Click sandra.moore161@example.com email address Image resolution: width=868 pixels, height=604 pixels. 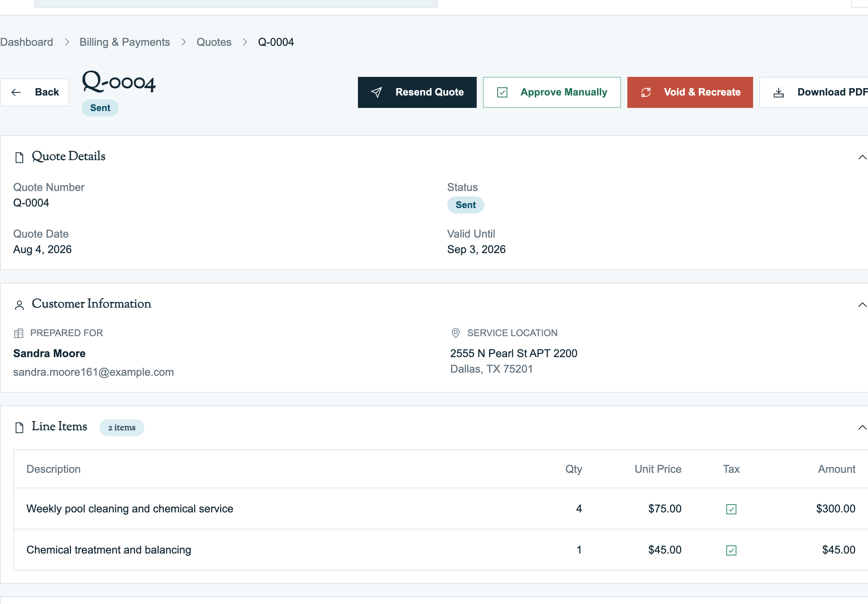(94, 372)
